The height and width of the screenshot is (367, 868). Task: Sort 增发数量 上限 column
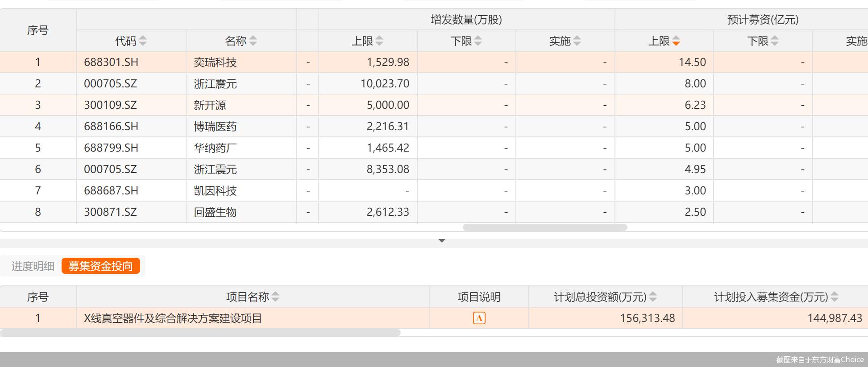pyautogui.click(x=379, y=41)
